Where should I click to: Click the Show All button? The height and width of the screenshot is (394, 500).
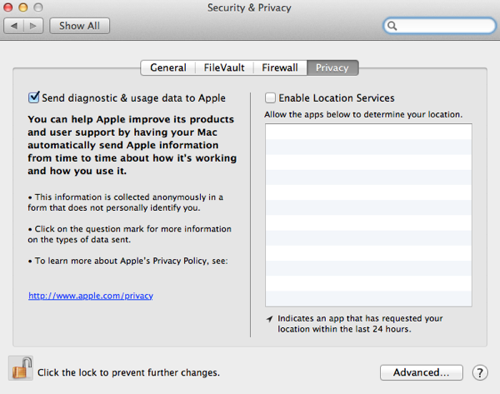(x=79, y=26)
